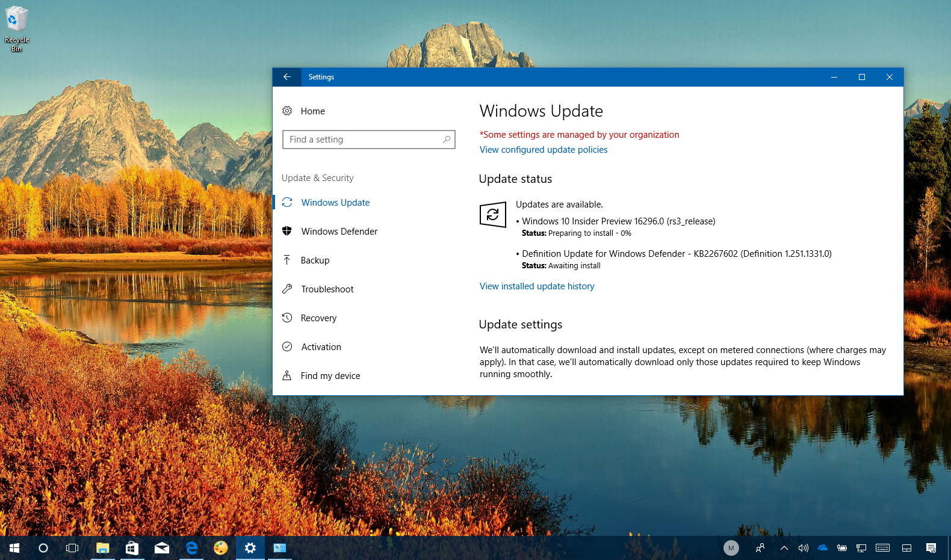The image size is (951, 560).
Task: Open volume control in system tray
Action: (804, 548)
